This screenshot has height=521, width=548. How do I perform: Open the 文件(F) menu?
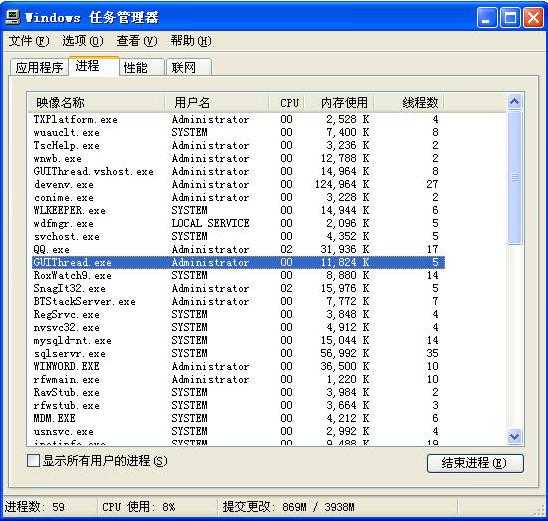coord(29,41)
